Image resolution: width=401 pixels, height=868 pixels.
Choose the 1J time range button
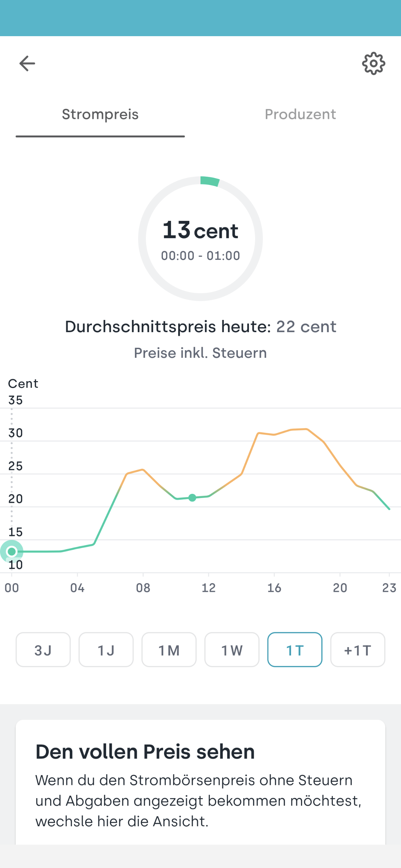click(106, 650)
